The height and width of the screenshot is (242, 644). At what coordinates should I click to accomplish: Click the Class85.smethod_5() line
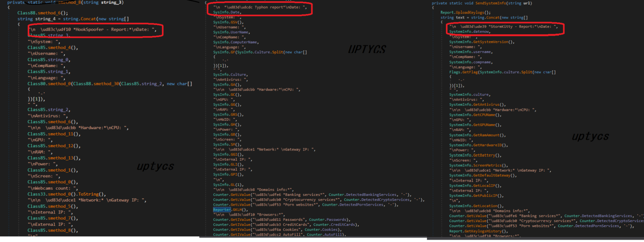tap(53, 206)
